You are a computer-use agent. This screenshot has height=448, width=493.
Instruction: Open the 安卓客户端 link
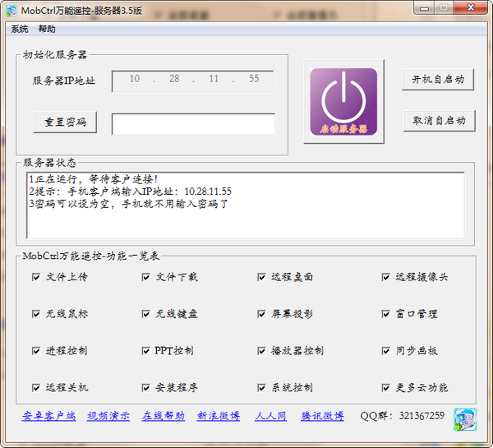[x=48, y=416]
